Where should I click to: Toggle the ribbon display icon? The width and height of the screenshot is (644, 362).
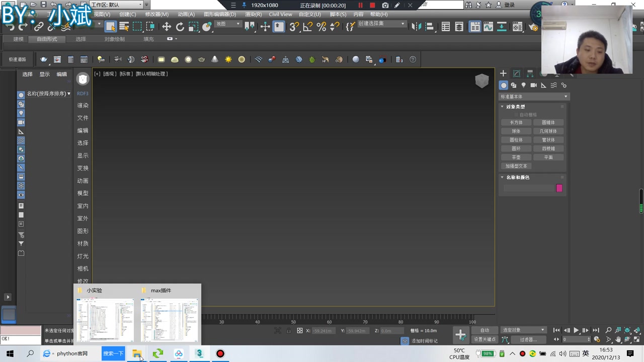pos(475,27)
